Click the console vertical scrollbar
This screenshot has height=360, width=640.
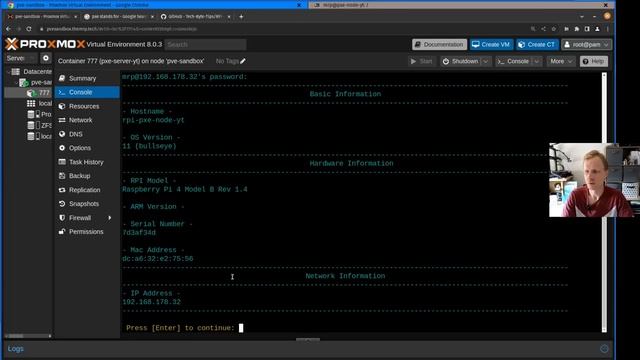coord(604,202)
